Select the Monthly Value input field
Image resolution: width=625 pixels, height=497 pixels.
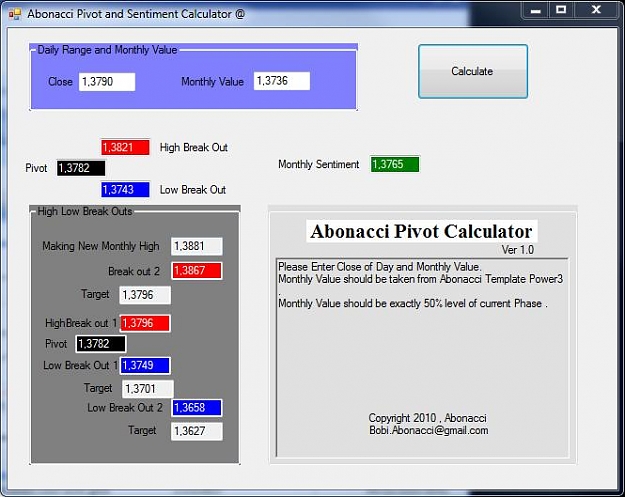click(282, 81)
